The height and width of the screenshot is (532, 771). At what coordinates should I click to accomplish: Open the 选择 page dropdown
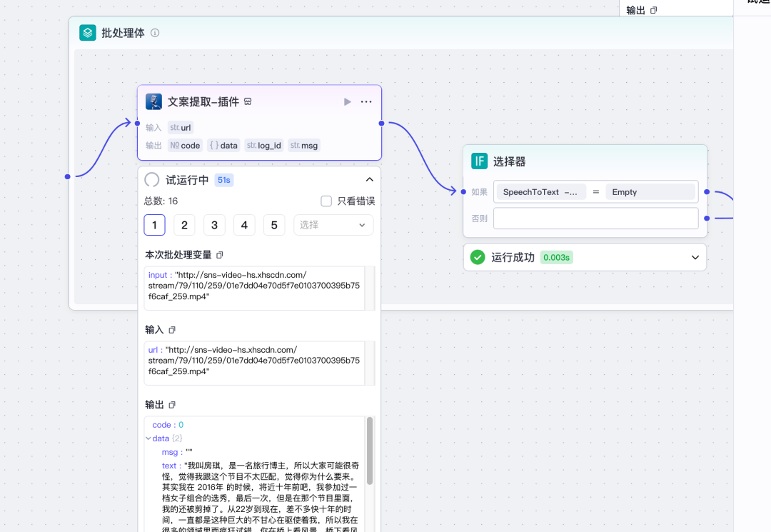pyautogui.click(x=333, y=225)
